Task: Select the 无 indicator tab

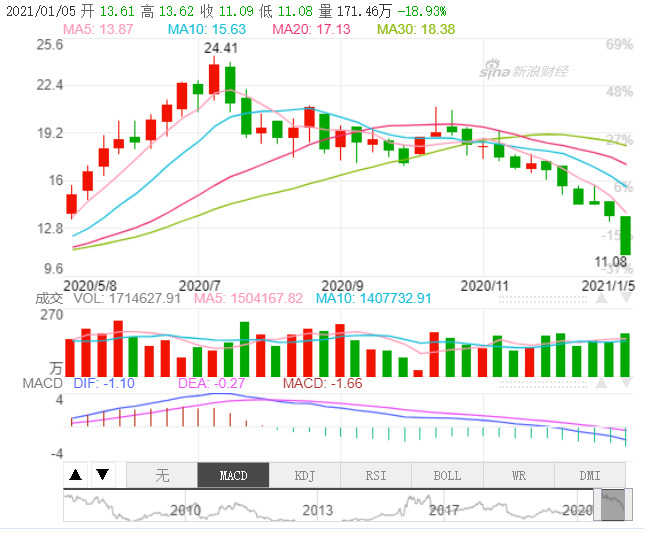Action: [162, 475]
